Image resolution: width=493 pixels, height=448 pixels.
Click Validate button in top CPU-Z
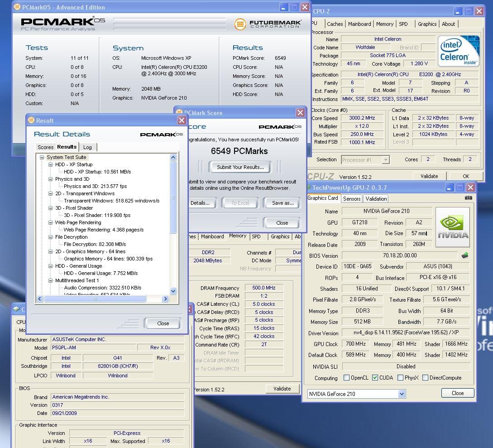[429, 176]
